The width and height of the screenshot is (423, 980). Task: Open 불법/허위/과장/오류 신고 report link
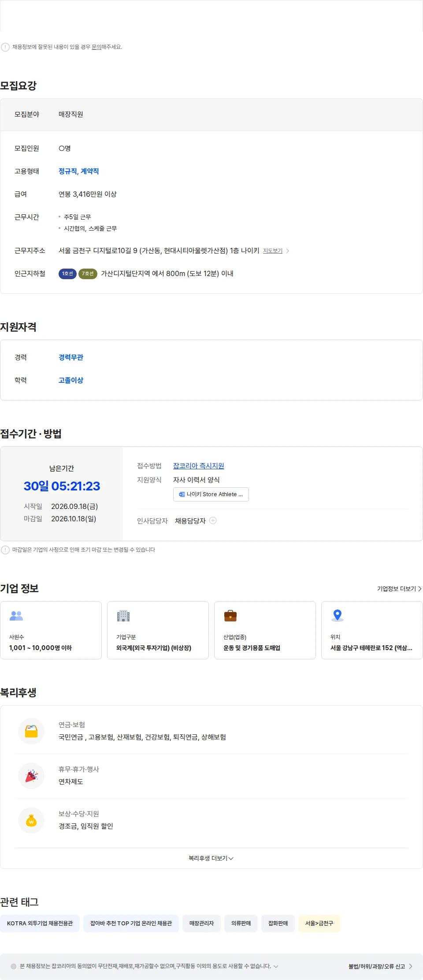(x=377, y=966)
